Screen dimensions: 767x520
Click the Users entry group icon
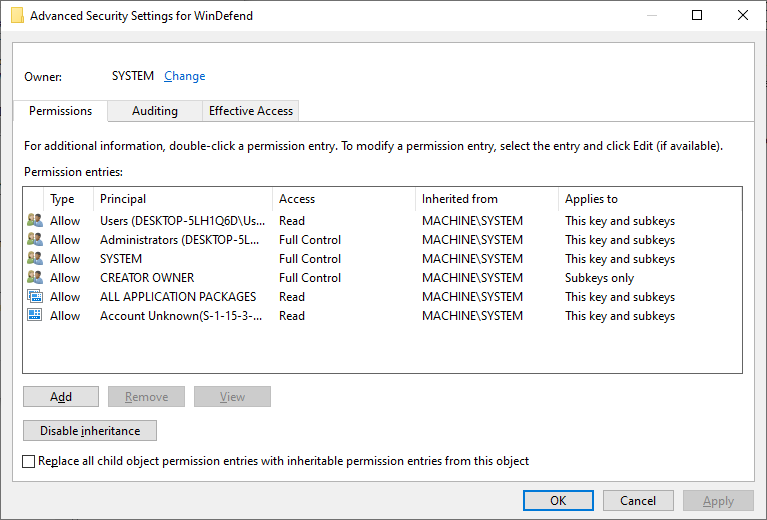[x=35, y=221]
